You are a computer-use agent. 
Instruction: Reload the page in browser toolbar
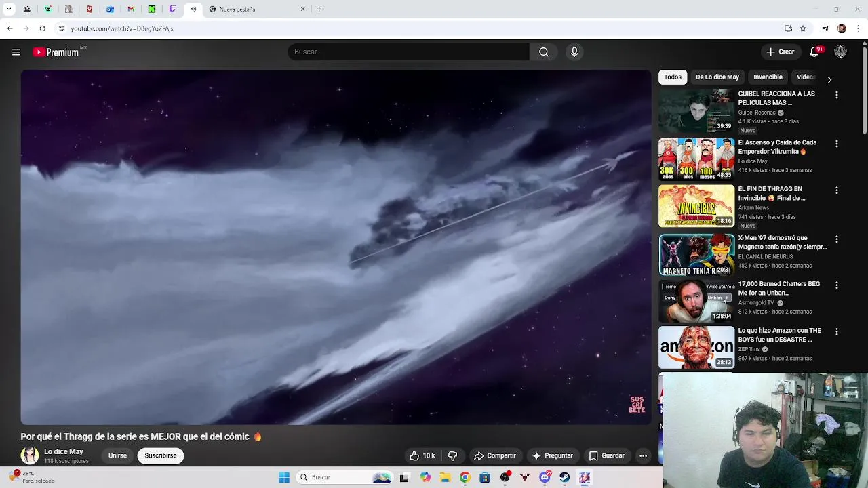(42, 28)
